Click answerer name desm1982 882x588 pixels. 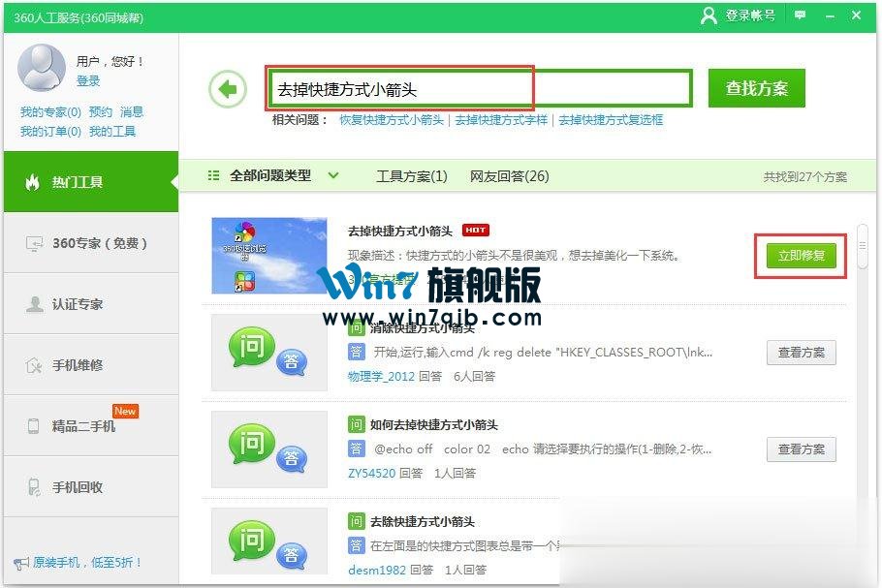click(x=377, y=570)
